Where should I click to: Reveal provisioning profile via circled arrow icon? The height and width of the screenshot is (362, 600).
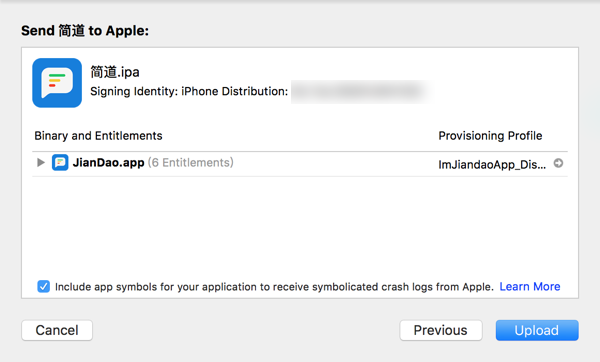[x=558, y=163]
